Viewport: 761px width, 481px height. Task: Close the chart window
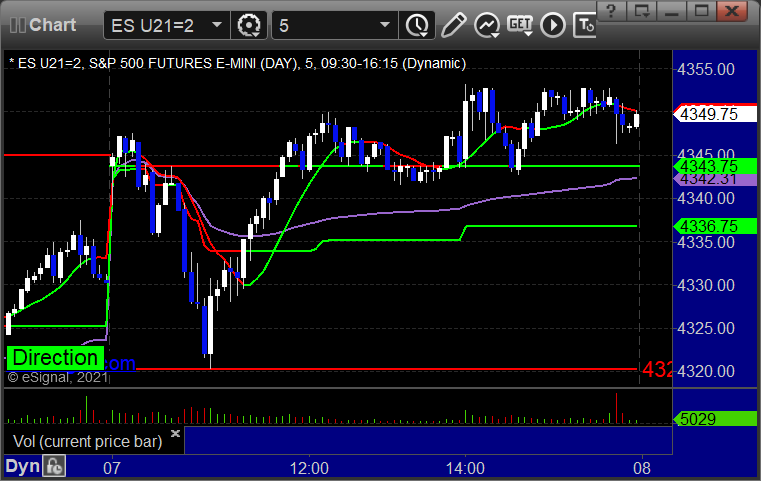(732, 11)
